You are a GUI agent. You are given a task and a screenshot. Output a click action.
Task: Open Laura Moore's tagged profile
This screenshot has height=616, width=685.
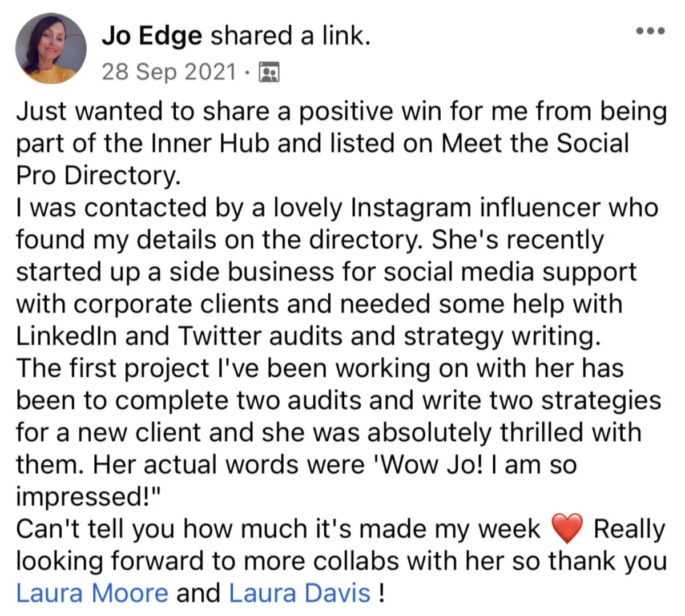[92, 593]
